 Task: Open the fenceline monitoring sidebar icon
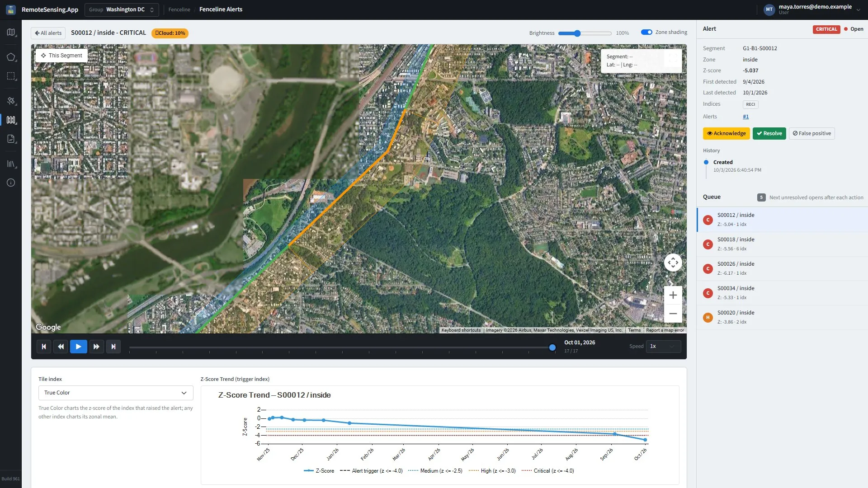pyautogui.click(x=11, y=120)
